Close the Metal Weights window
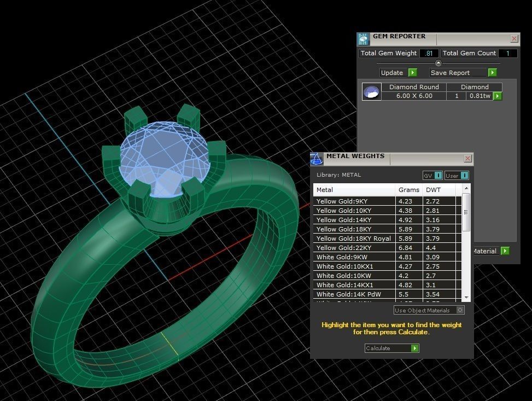 click(467, 159)
